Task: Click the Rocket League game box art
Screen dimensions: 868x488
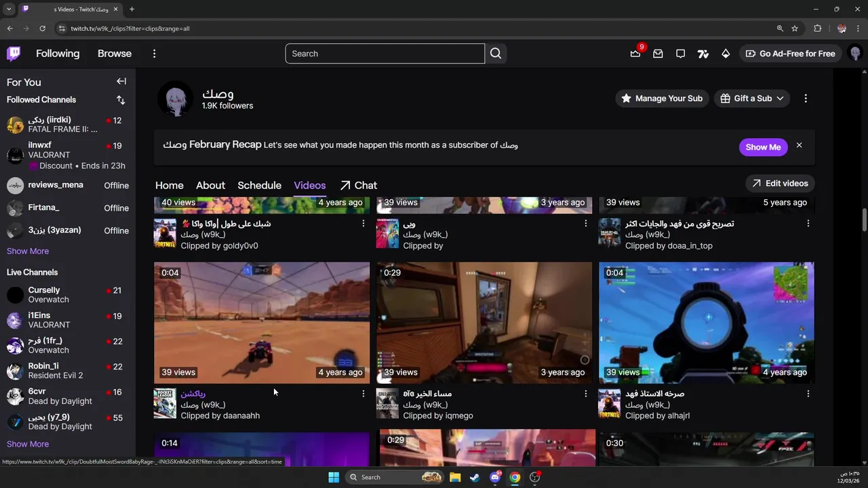Action: click(165, 403)
